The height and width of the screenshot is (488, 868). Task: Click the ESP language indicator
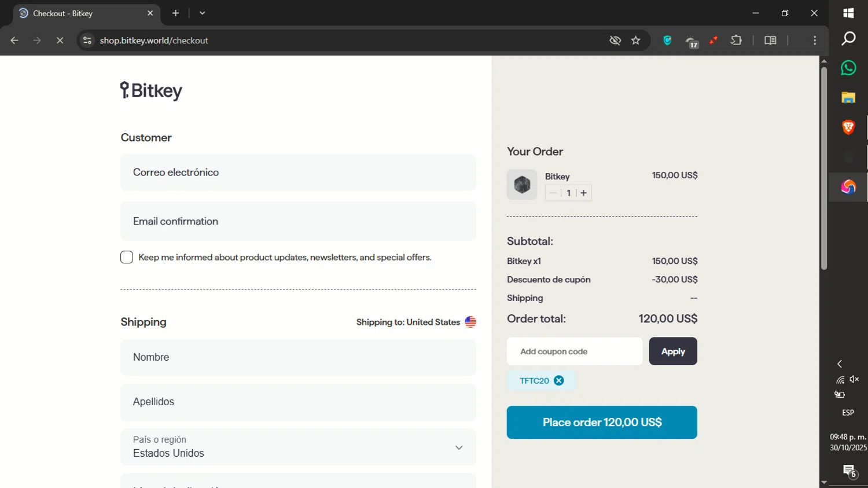(848, 413)
